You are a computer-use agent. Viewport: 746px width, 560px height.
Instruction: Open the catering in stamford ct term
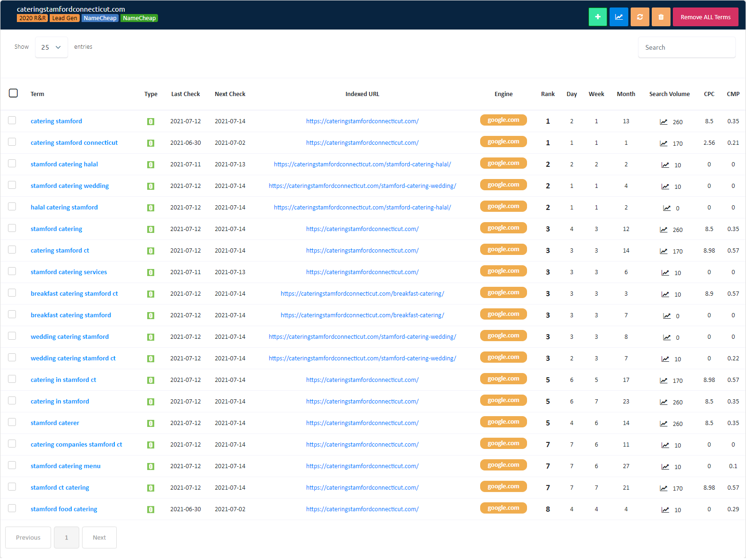click(x=63, y=380)
